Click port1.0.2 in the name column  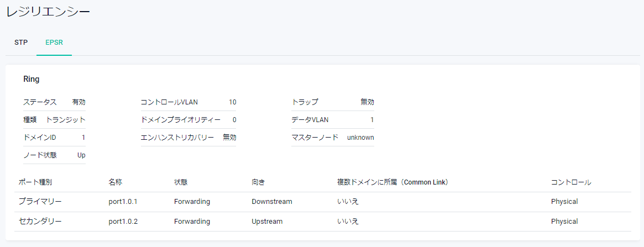[x=123, y=222]
